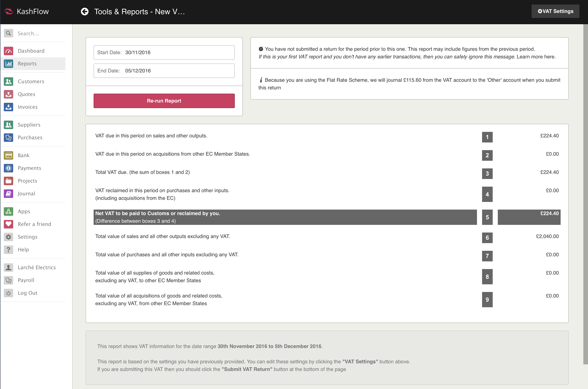Click the back arrow icon in header

tap(84, 11)
